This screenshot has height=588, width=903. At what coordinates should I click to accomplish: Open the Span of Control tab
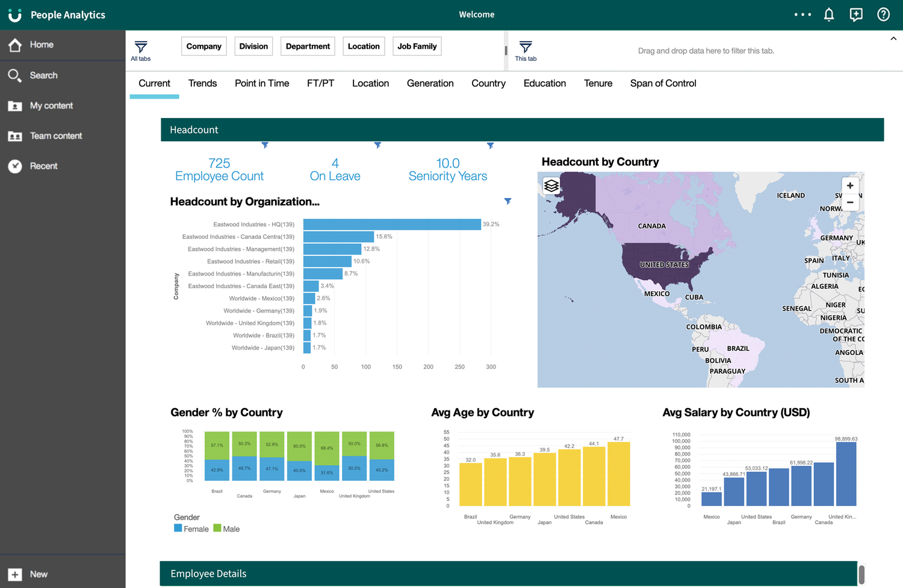point(663,84)
